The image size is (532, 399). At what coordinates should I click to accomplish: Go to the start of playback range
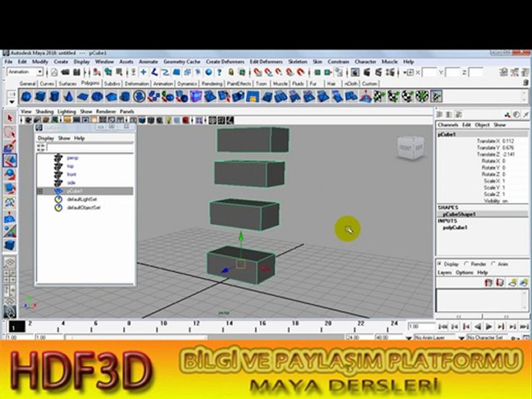click(x=443, y=327)
